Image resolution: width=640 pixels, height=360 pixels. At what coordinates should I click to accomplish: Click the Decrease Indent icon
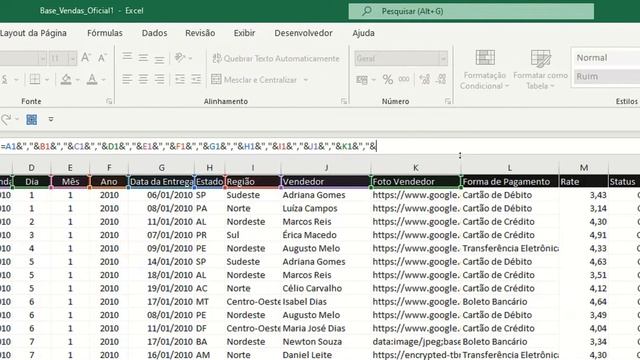(180, 79)
